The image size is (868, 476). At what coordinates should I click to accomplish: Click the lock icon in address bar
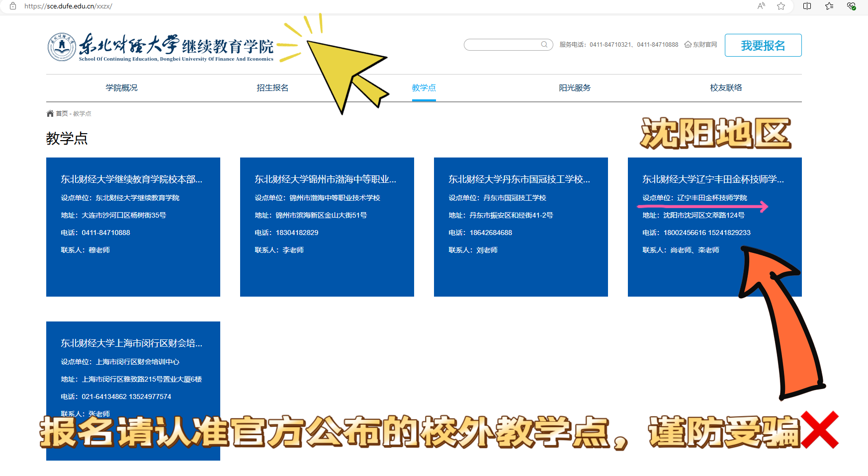13,6
